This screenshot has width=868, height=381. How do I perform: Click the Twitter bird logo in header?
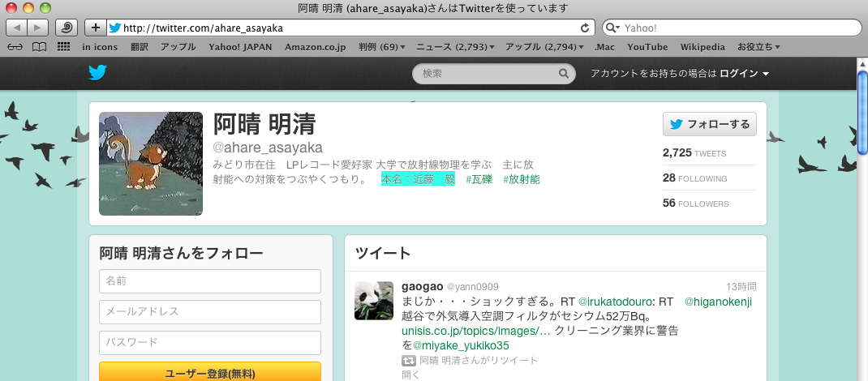pos(97,73)
